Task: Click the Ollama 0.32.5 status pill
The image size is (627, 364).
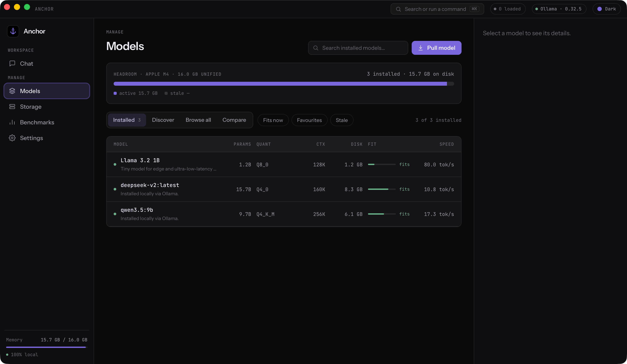Action: click(559, 9)
